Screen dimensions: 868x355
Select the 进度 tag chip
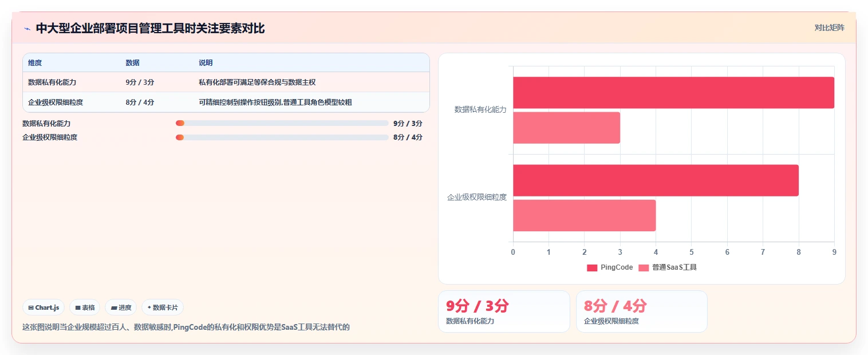(121, 307)
